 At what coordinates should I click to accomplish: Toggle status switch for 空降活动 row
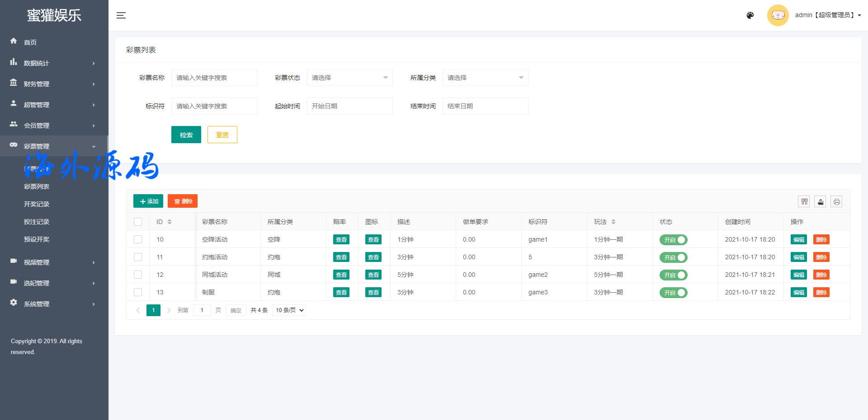pos(673,240)
